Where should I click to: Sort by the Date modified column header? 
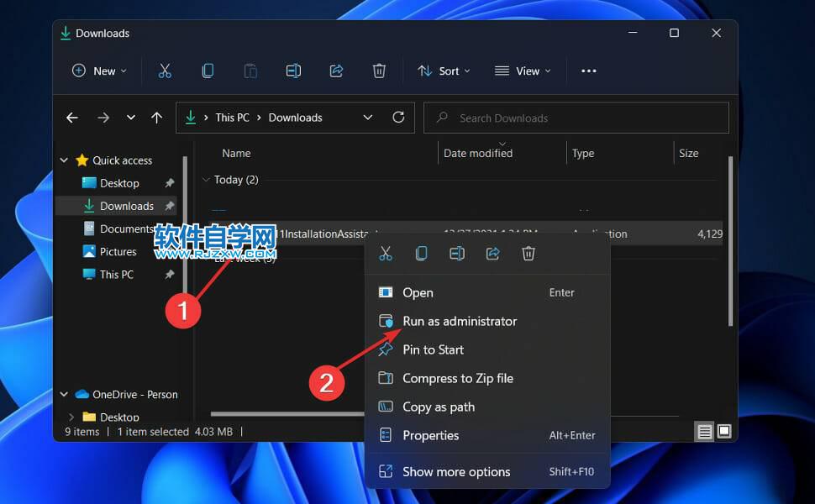pos(478,153)
